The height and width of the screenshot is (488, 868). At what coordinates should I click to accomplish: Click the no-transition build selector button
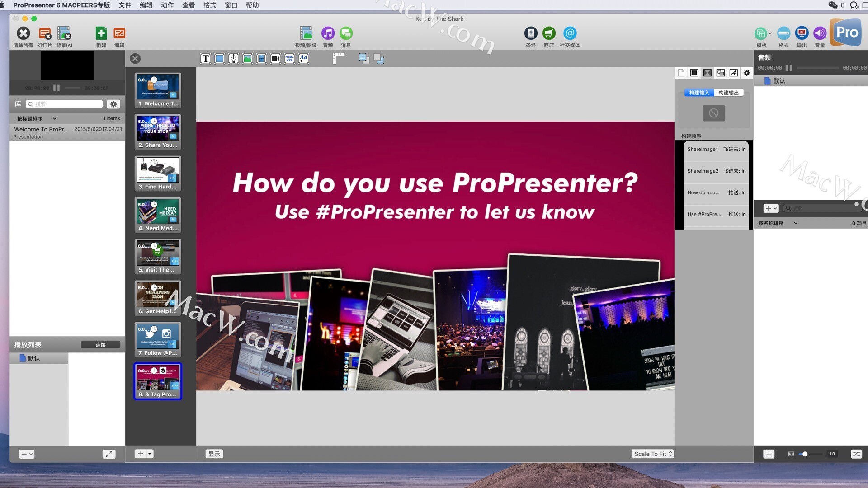(x=714, y=113)
